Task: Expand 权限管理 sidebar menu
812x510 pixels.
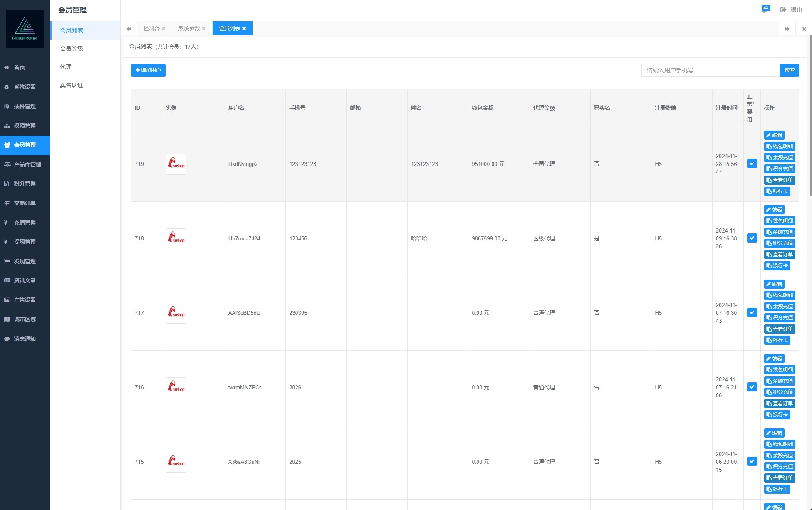Action: click(25, 126)
